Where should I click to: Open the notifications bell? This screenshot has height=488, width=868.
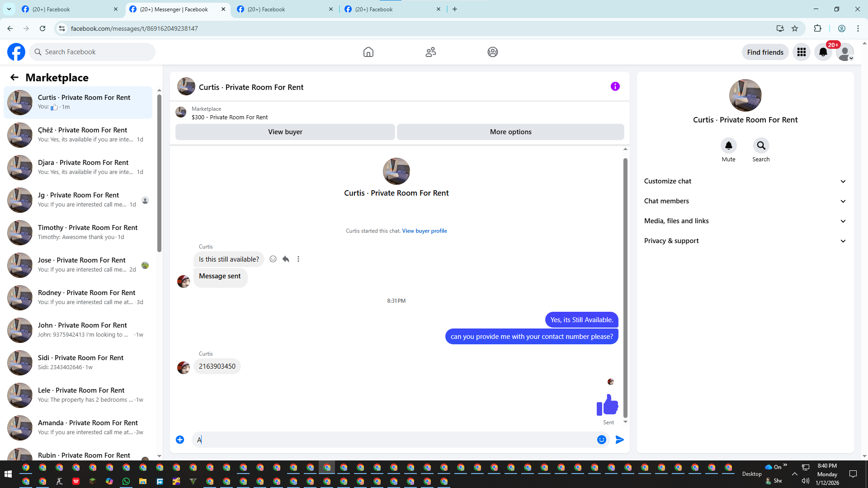[823, 52]
